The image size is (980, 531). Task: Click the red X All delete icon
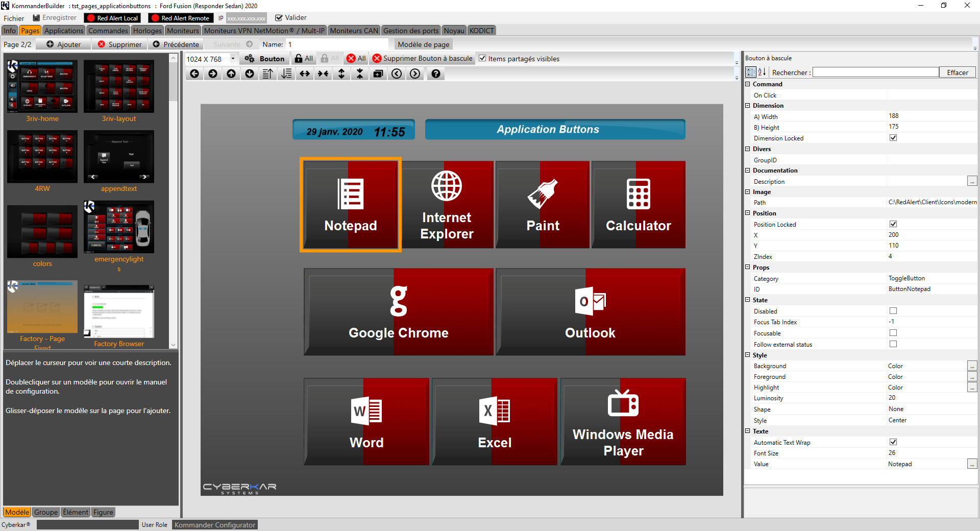tap(356, 58)
